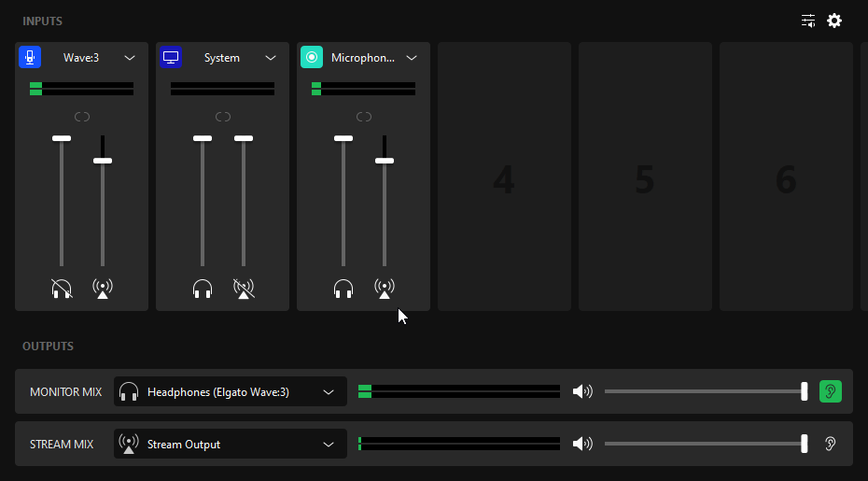Click the Microphone channel green icon
The height and width of the screenshot is (481, 868).
312,57
